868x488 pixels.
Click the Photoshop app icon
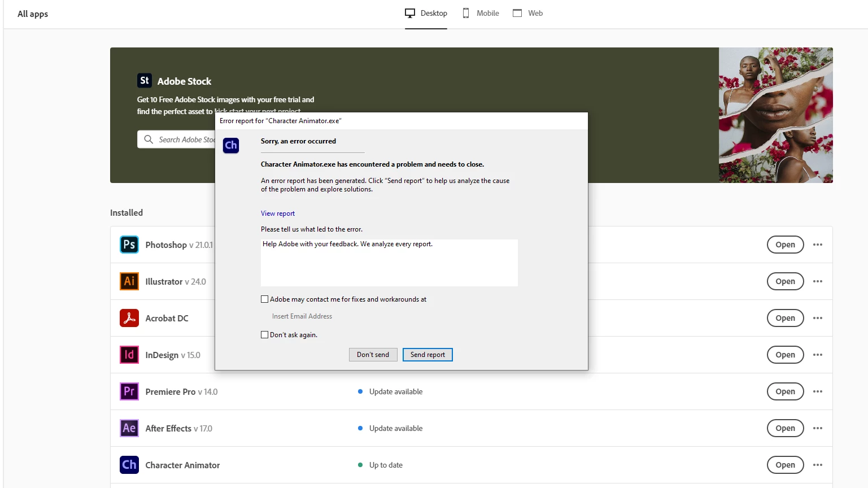pos(129,245)
